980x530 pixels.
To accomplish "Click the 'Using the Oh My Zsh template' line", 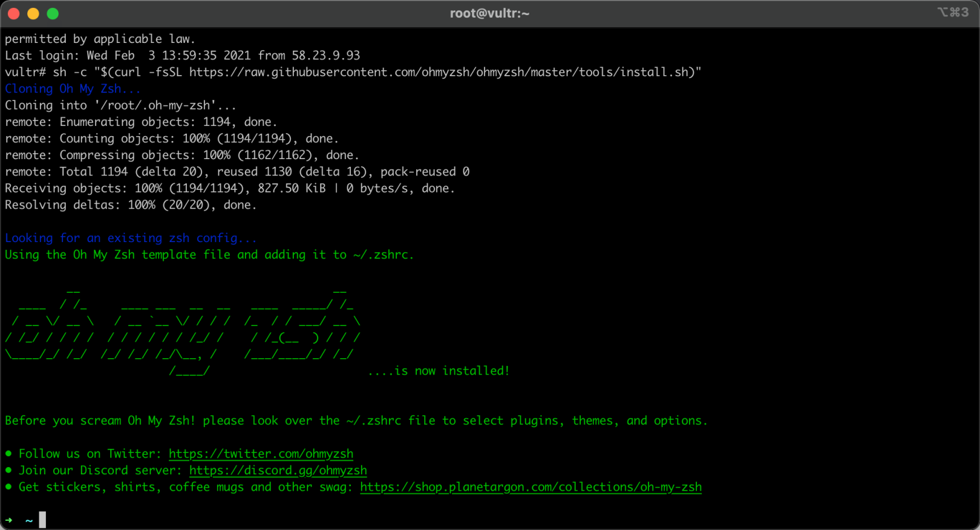I will (x=209, y=255).
